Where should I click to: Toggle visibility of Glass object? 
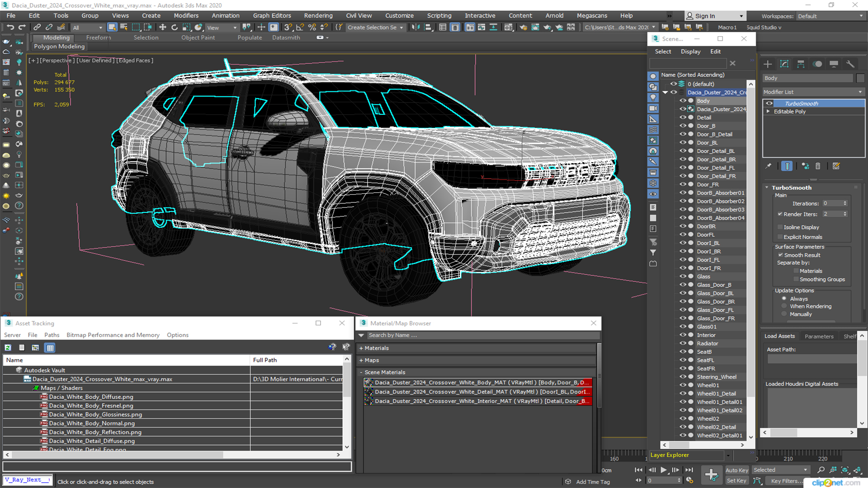pyautogui.click(x=683, y=277)
